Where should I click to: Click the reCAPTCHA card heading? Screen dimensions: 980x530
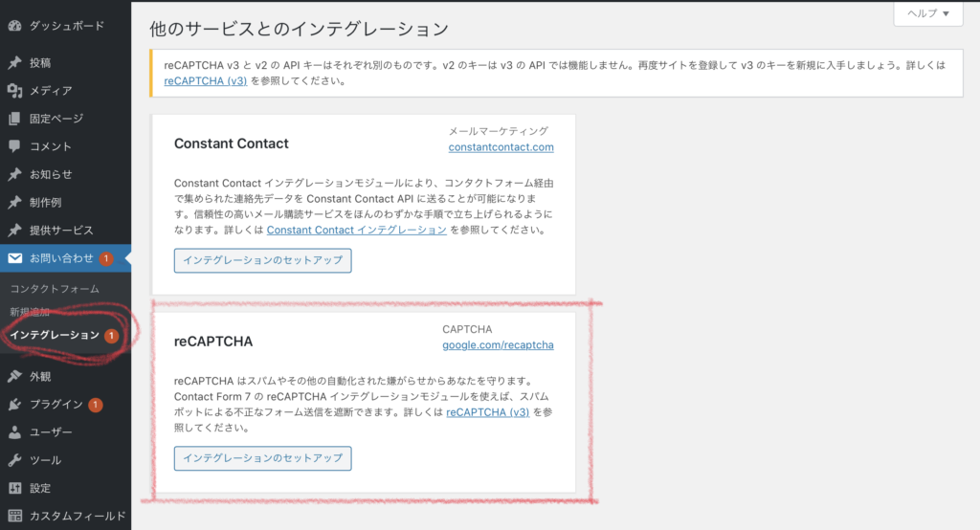pyautogui.click(x=213, y=342)
